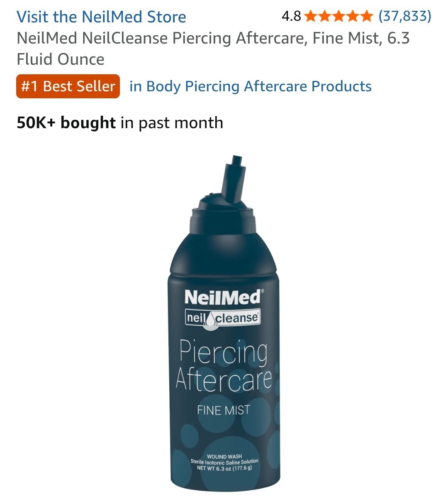The image size is (448, 504).
Task: Click the #1 Best Seller badge
Action: pos(68,86)
